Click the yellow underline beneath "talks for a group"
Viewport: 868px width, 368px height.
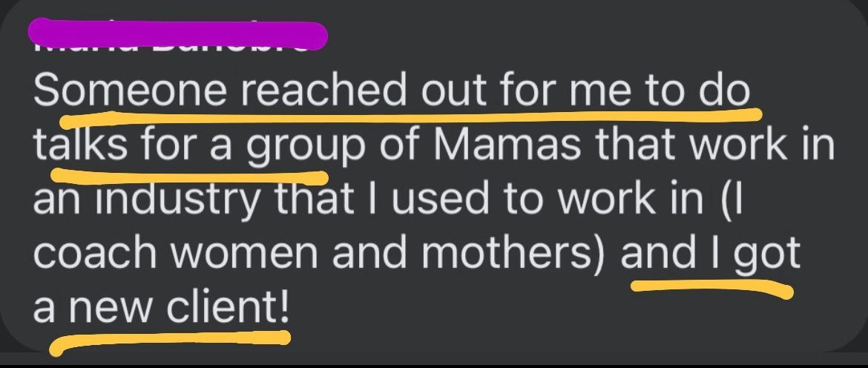tap(188, 176)
